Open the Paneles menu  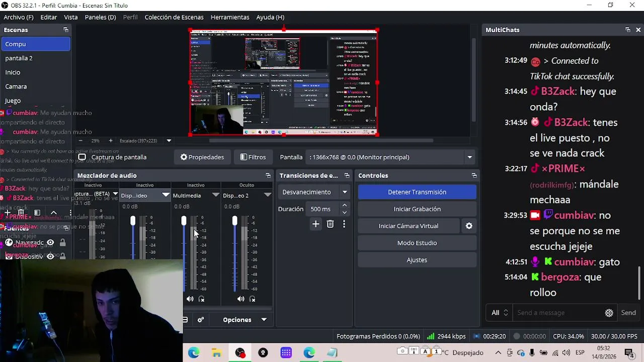[101, 17]
